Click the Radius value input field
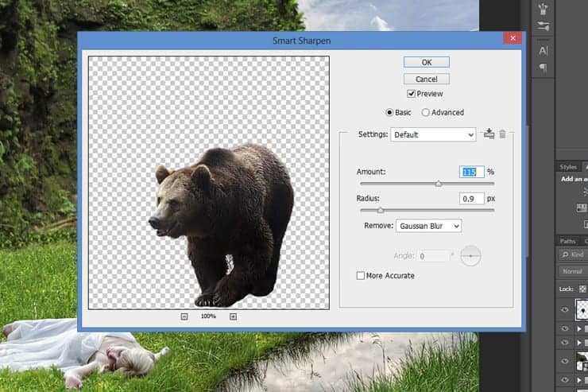The image size is (588, 392). click(x=471, y=199)
